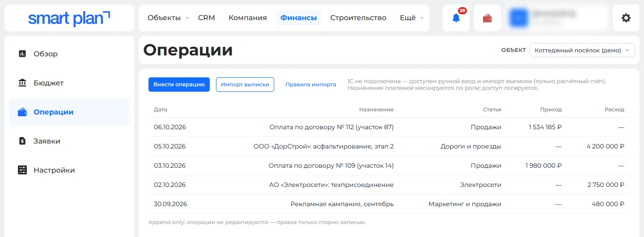This screenshot has height=237, width=644.
Task: Expand the Объекты menu chevron
Action: pos(187,18)
